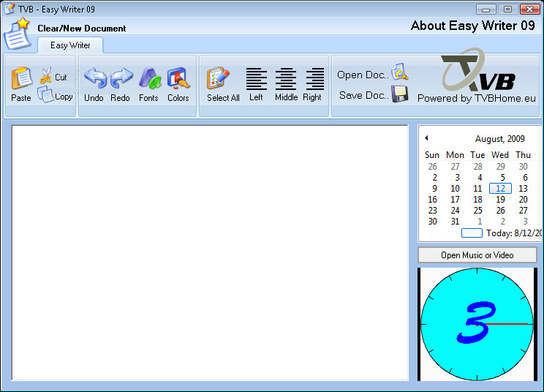The height and width of the screenshot is (392, 544).
Task: Click the Clear/New Document star icon
Action: [x=17, y=34]
